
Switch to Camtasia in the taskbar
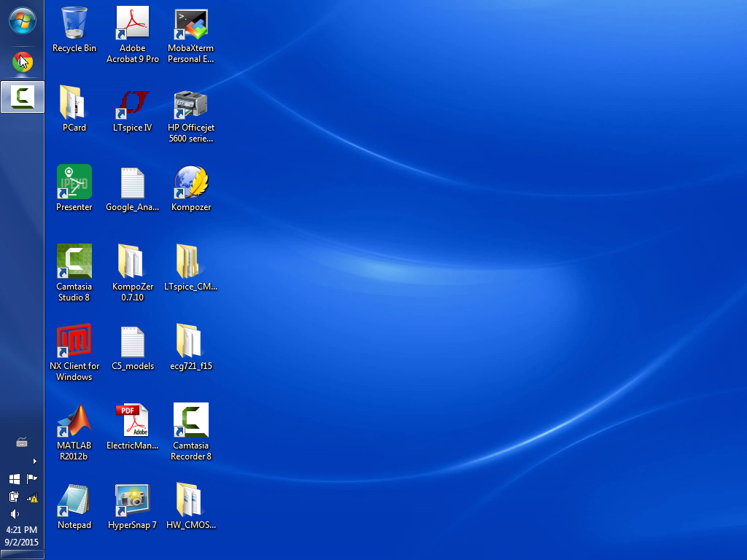pos(23,97)
